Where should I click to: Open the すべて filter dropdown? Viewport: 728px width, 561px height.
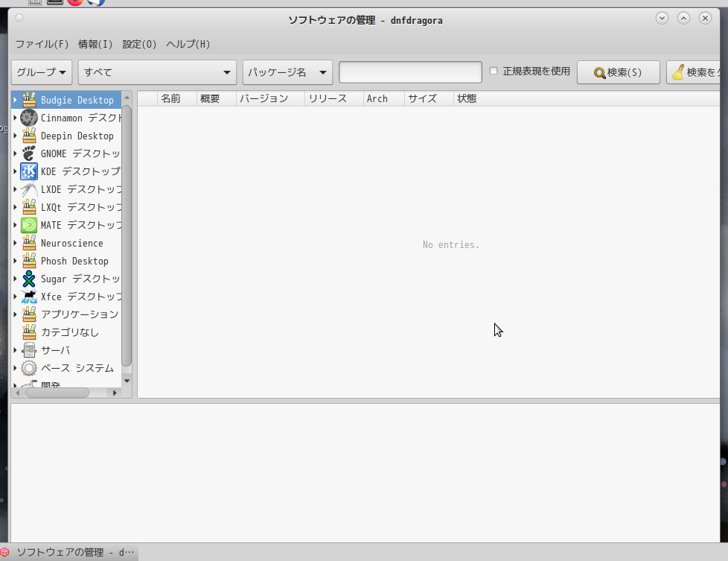[x=157, y=72]
